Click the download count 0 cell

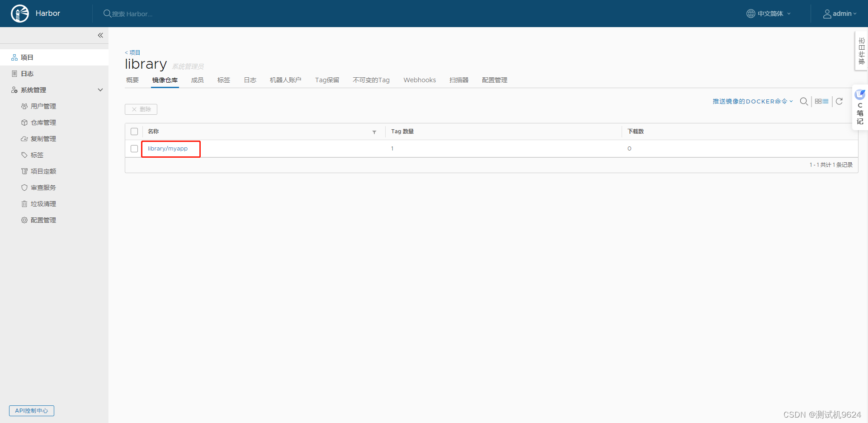click(629, 149)
